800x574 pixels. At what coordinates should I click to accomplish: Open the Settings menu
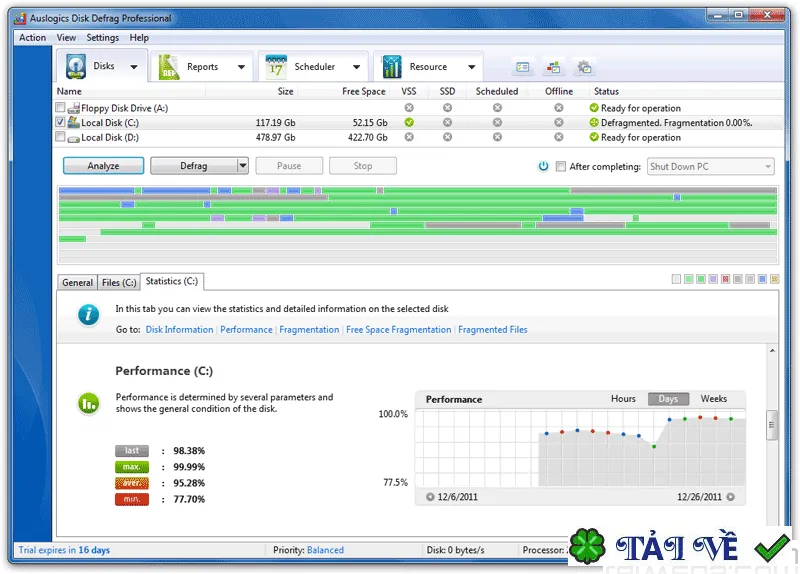103,37
